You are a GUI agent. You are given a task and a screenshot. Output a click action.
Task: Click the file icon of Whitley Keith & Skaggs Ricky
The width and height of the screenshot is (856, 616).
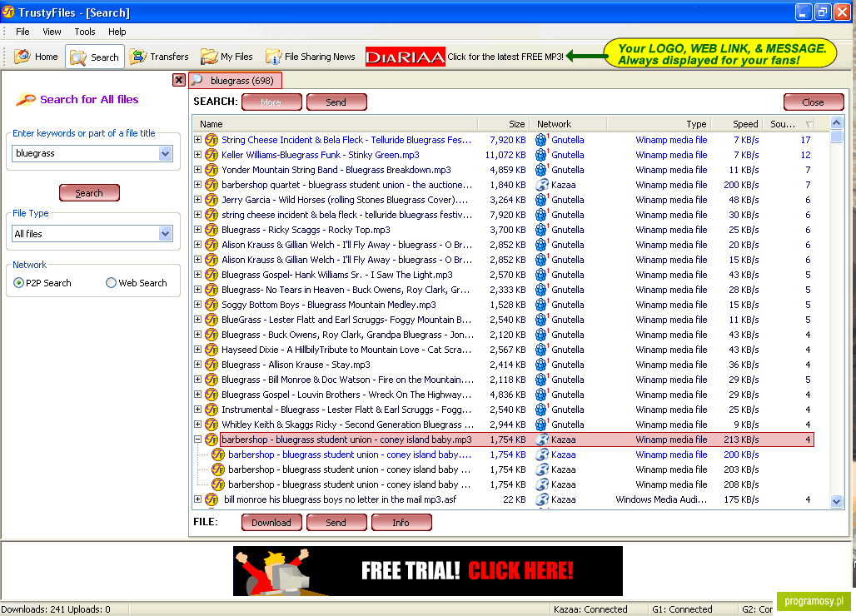(212, 425)
